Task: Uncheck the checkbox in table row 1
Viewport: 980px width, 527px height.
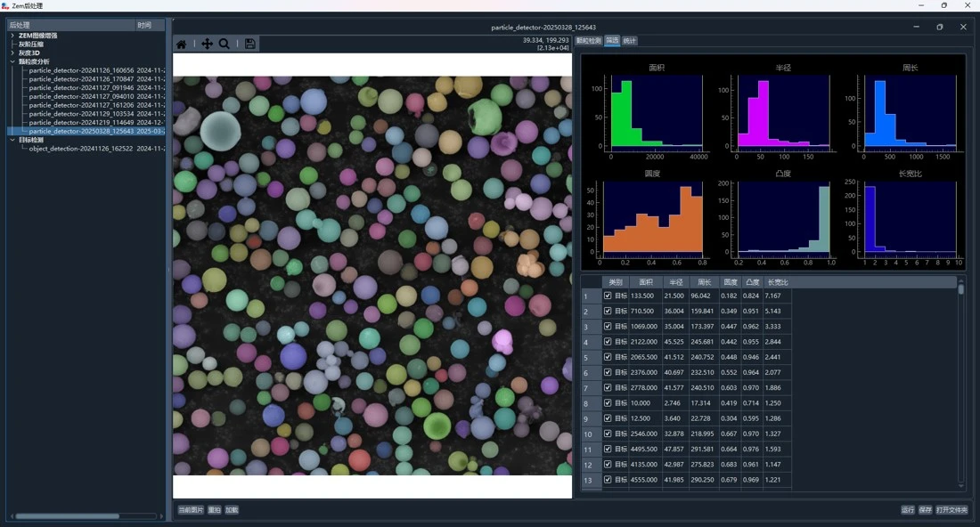Action: [608, 296]
